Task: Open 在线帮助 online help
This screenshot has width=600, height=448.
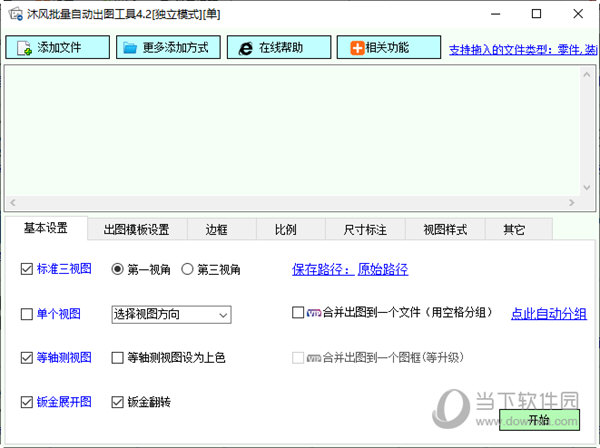Action: pyautogui.click(x=278, y=48)
